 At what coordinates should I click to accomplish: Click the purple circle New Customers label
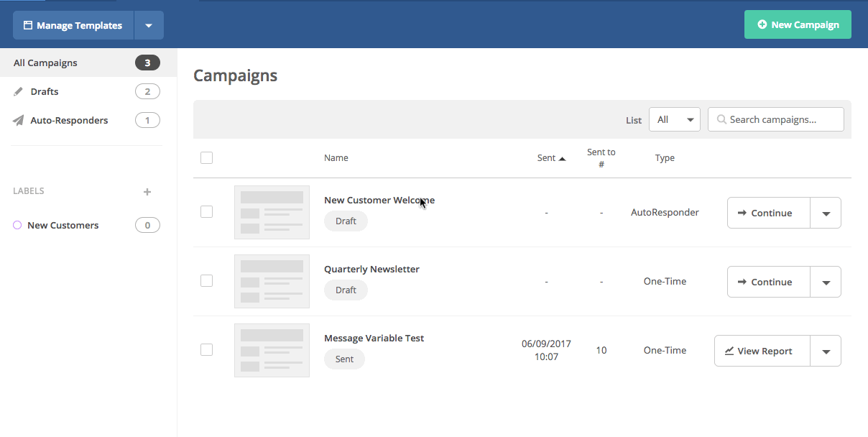tap(17, 226)
